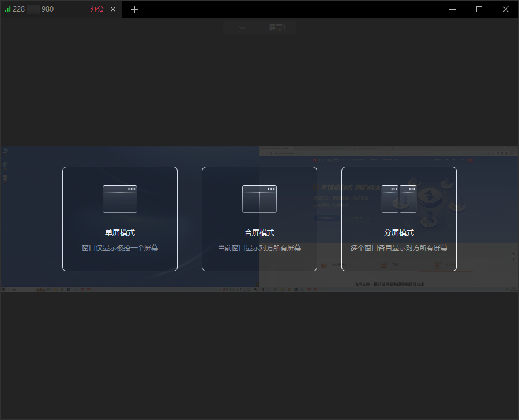The width and height of the screenshot is (519, 420).
Task: Choose the 单屏模式 title
Action: 120,232
